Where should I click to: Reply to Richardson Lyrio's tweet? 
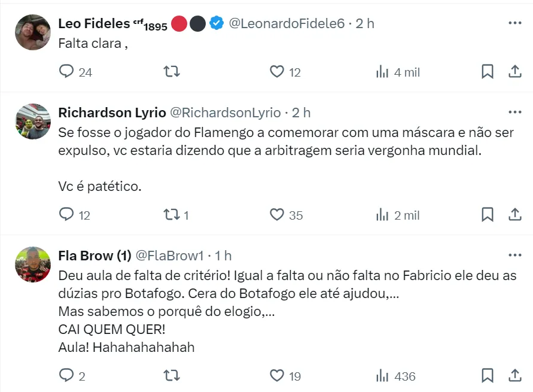[66, 214]
